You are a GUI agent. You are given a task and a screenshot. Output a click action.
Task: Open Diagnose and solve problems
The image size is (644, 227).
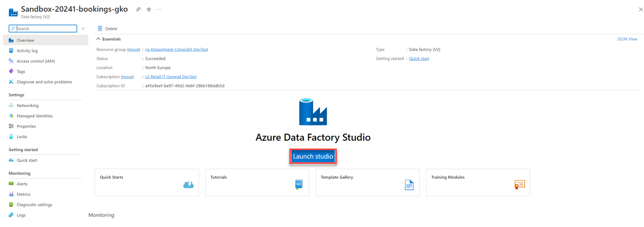(44, 82)
